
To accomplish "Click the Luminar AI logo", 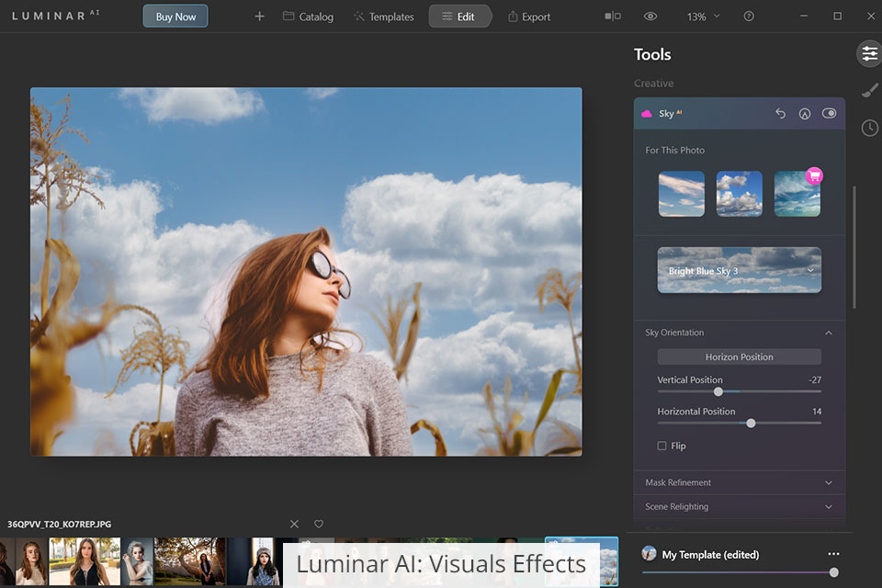I will coord(55,16).
